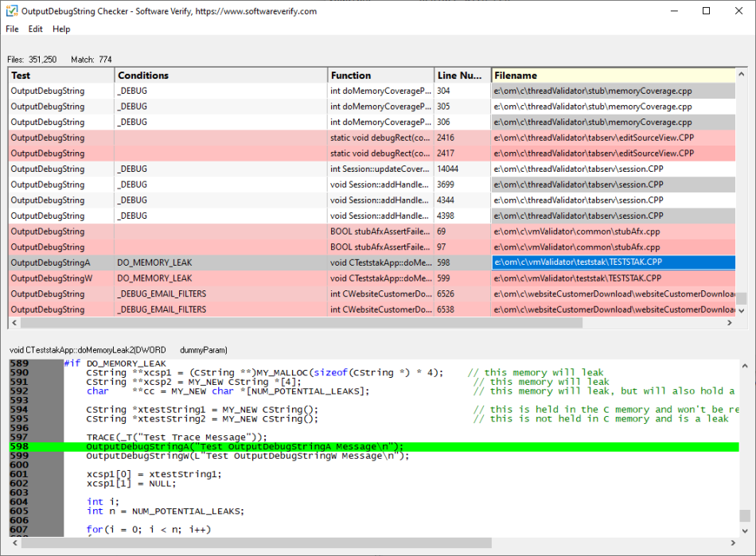The width and height of the screenshot is (756, 556).
Task: Sort results by the Test column header
Action: coord(61,76)
